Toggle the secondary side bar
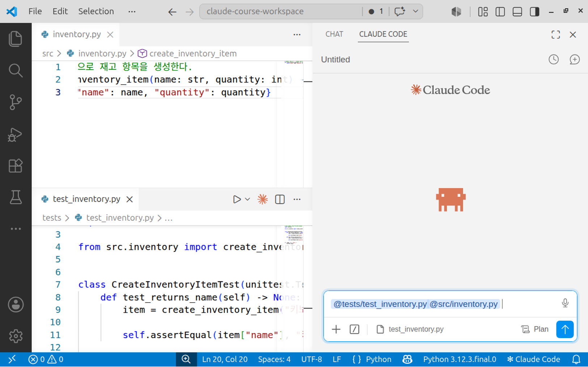Screen dimensions: 588x367 pyautogui.click(x=534, y=12)
